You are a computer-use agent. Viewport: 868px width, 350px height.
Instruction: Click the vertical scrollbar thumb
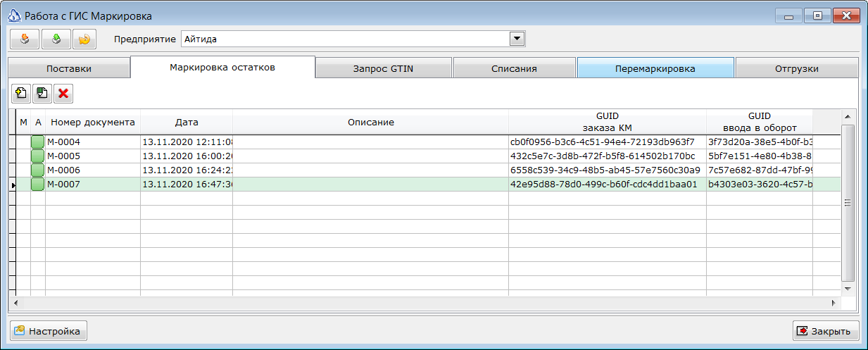[x=848, y=203]
